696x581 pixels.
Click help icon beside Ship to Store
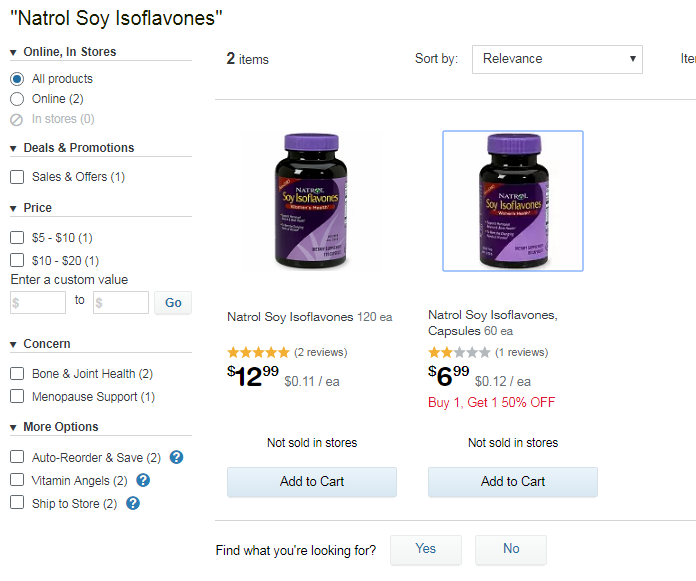[132, 503]
